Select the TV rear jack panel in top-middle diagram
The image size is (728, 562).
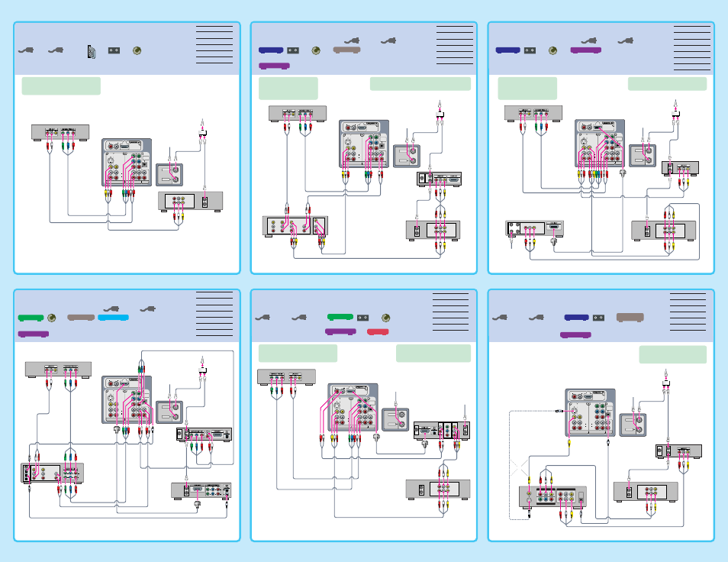pyautogui.click(x=364, y=144)
